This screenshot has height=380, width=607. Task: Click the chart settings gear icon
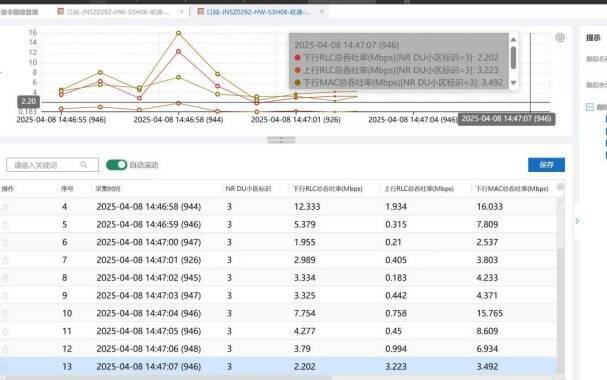click(560, 38)
